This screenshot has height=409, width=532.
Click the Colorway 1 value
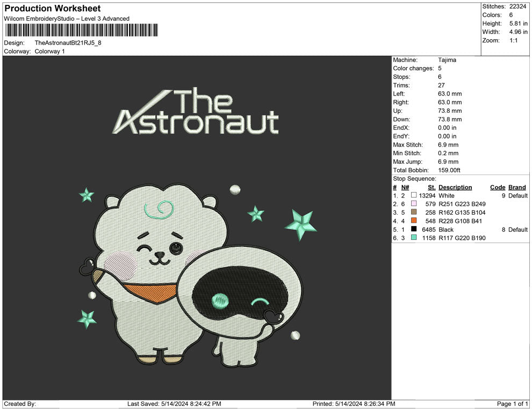[49, 51]
